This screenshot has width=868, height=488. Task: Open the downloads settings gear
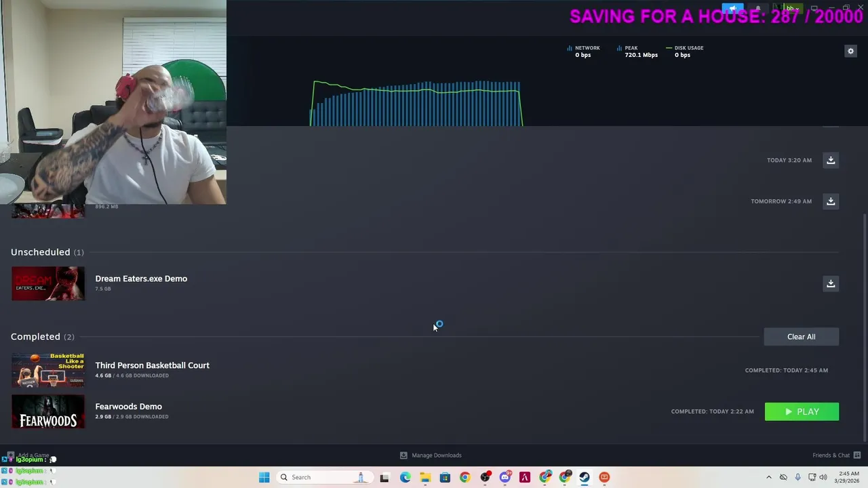[x=850, y=51]
